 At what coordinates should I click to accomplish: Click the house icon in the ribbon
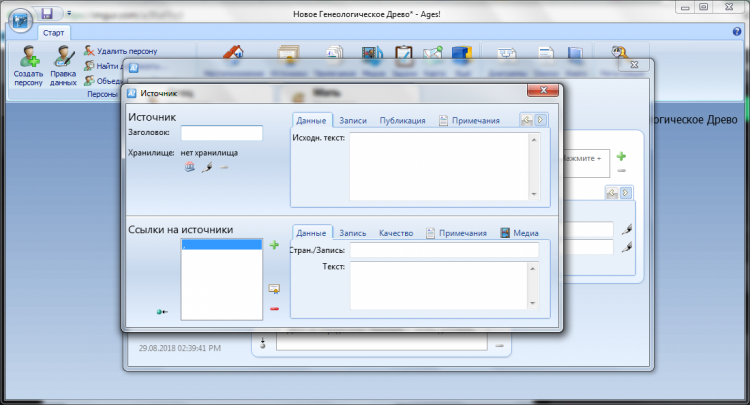coord(233,53)
